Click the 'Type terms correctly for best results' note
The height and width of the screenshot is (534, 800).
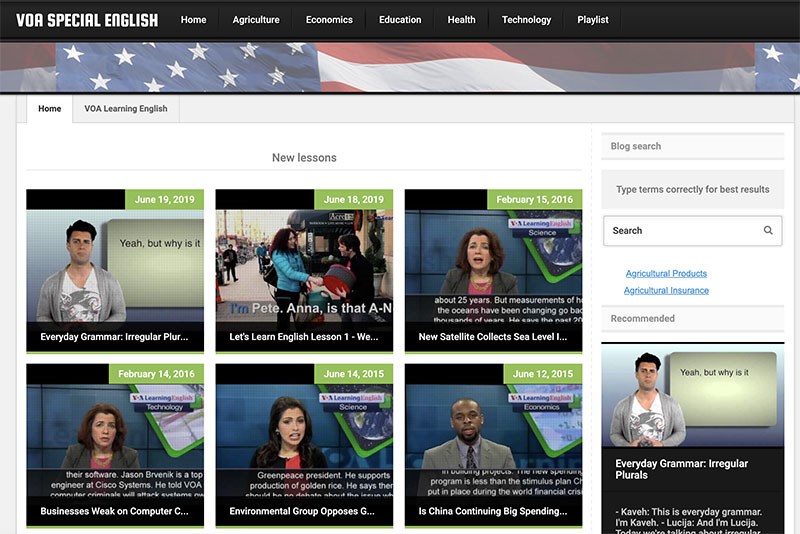[692, 189]
